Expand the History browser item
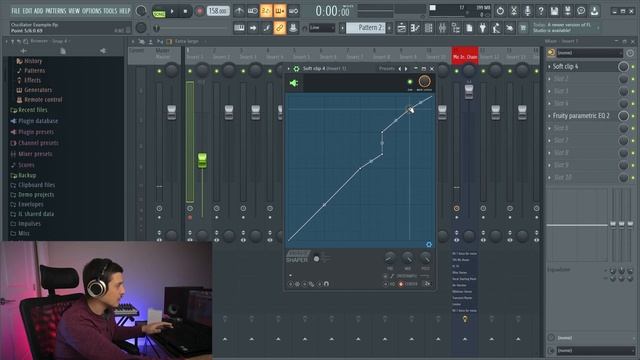The height and width of the screenshot is (360, 640). point(33,61)
